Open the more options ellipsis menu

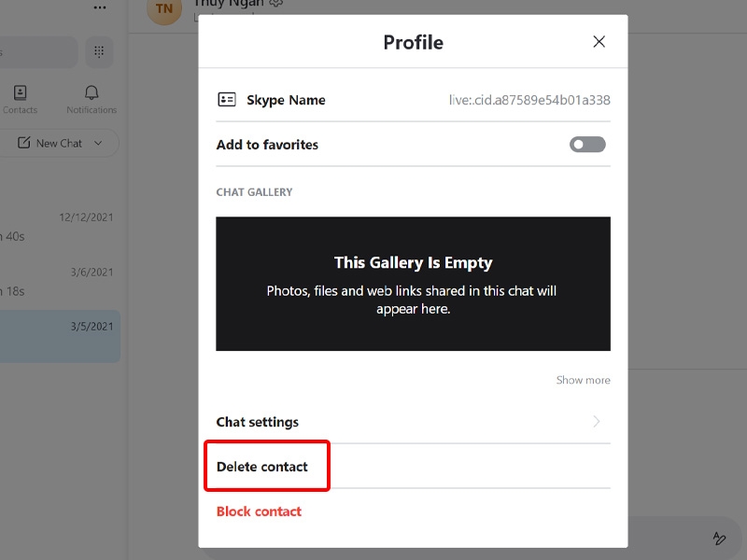tap(100, 7)
